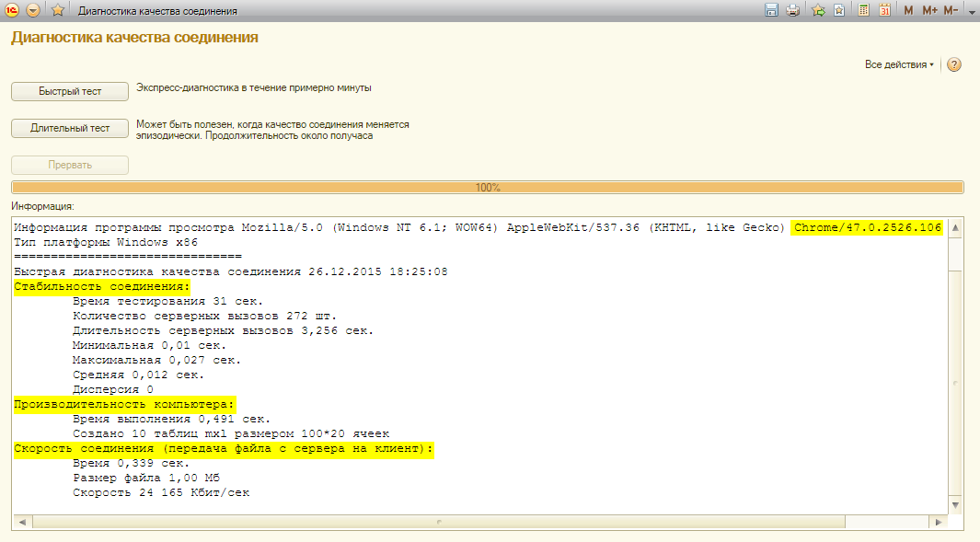Open the "Все действия" dropdown menu

[x=898, y=65]
